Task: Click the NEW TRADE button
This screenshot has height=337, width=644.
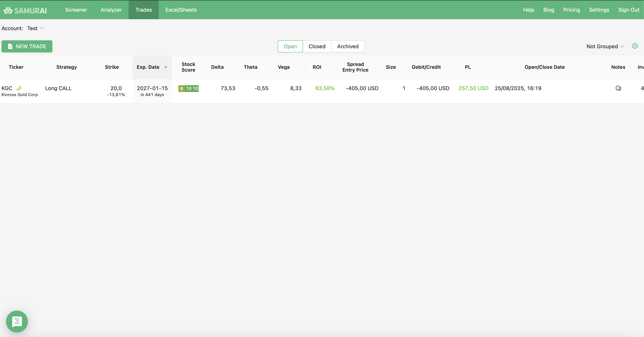Action: (x=27, y=47)
